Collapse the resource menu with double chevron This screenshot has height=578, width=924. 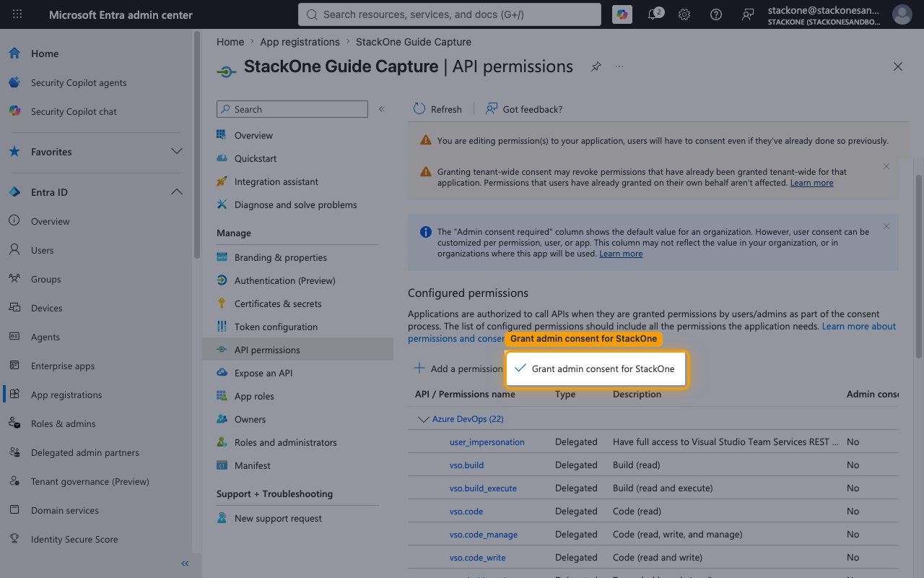tap(382, 109)
